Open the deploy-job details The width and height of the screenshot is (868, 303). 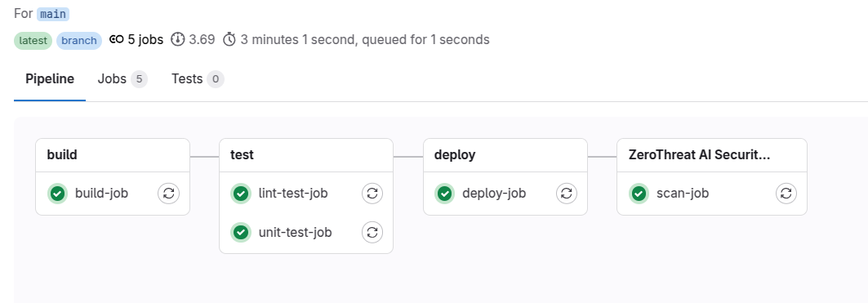(494, 194)
